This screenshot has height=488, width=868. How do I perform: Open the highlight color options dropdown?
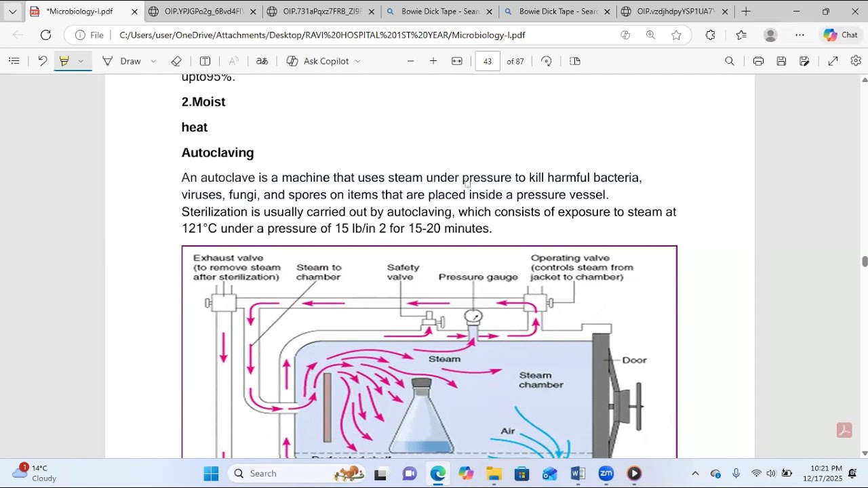(x=81, y=61)
